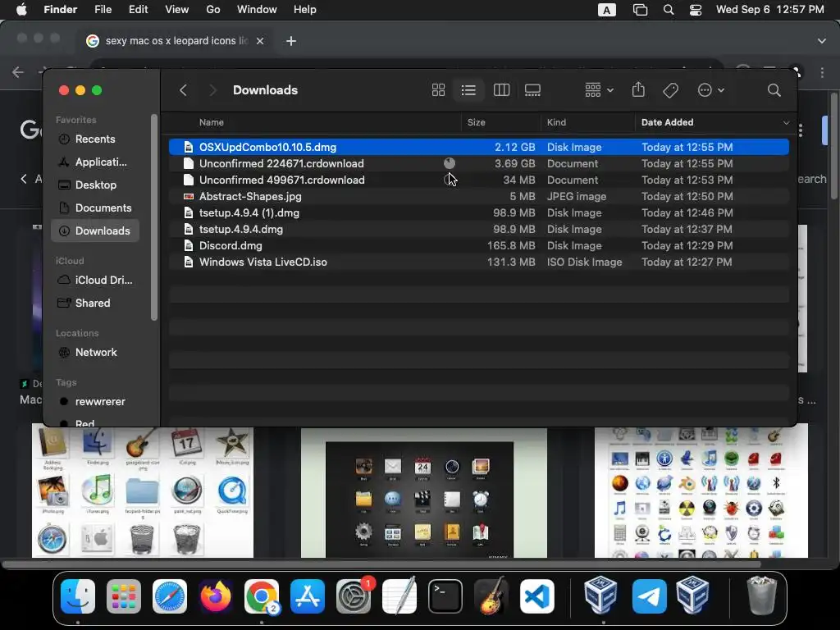Close the Chrome tab about leopard icons
The width and height of the screenshot is (840, 630).
(x=260, y=41)
